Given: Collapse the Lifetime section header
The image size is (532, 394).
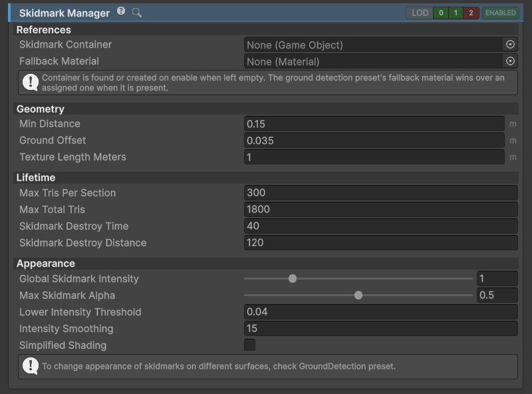Looking at the screenshot, I should (266, 177).
